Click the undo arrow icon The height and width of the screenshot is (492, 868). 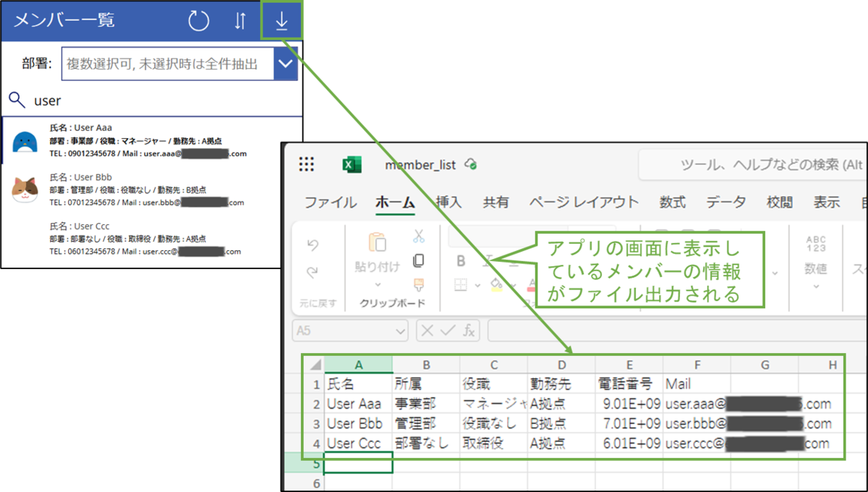tap(312, 245)
